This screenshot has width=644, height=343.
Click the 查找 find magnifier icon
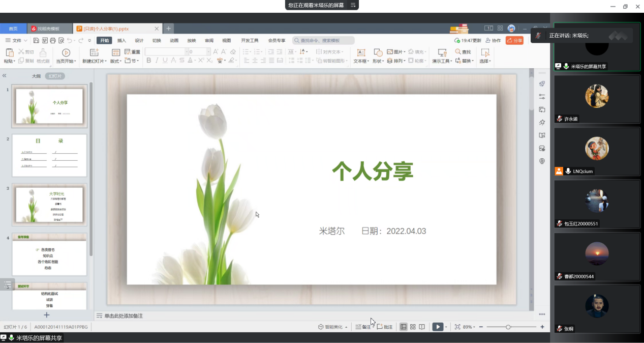(x=458, y=52)
